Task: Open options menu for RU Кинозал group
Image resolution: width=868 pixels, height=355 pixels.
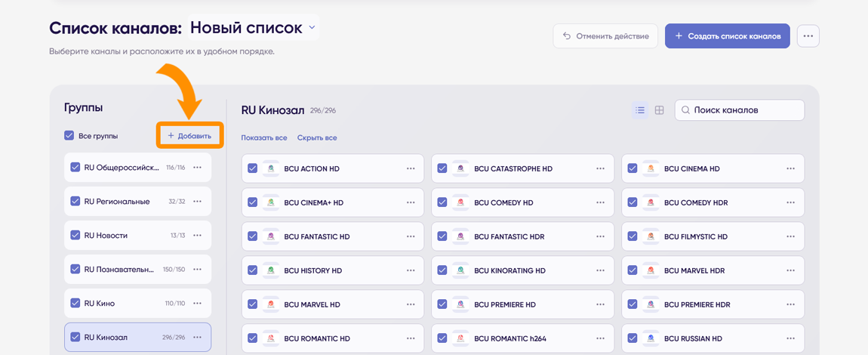Action: 197,338
